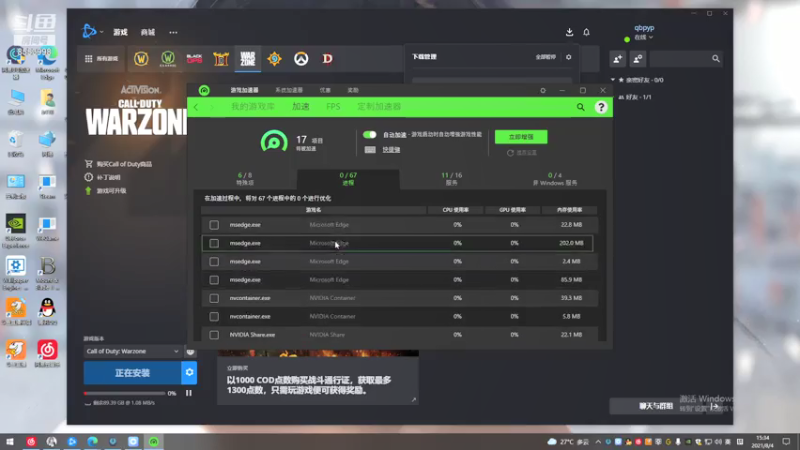Image resolution: width=800 pixels, height=450 pixels.
Task: Open Battle.net notifications bell
Action: click(586, 32)
